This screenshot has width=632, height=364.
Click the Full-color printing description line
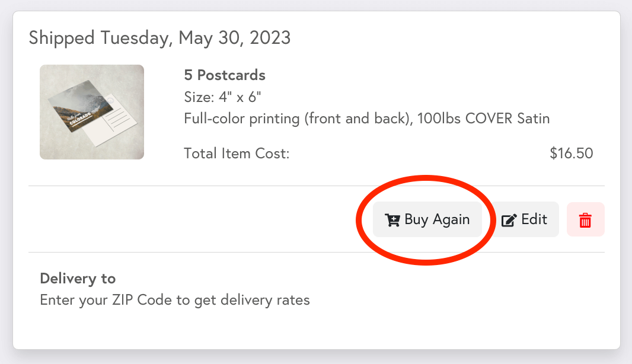pyautogui.click(x=366, y=118)
